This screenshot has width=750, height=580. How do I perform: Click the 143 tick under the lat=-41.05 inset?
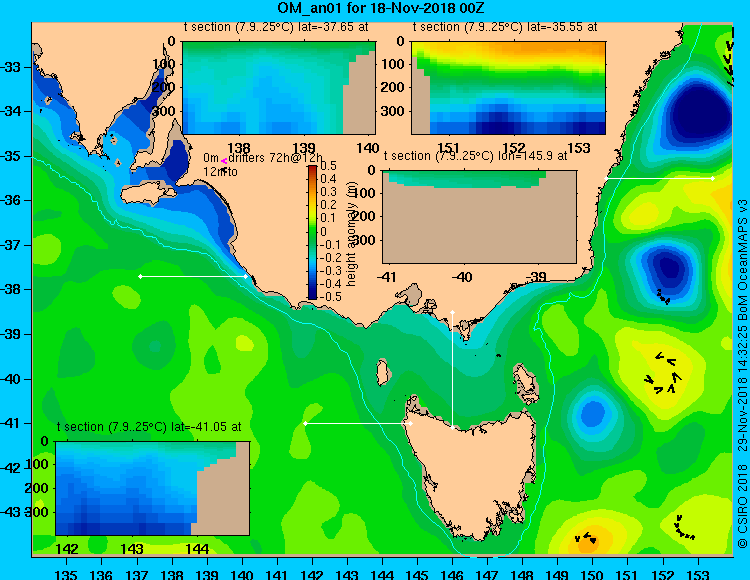tap(132, 548)
